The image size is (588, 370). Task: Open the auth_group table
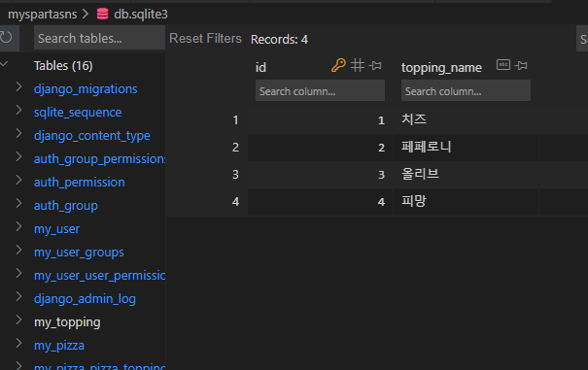coord(66,206)
